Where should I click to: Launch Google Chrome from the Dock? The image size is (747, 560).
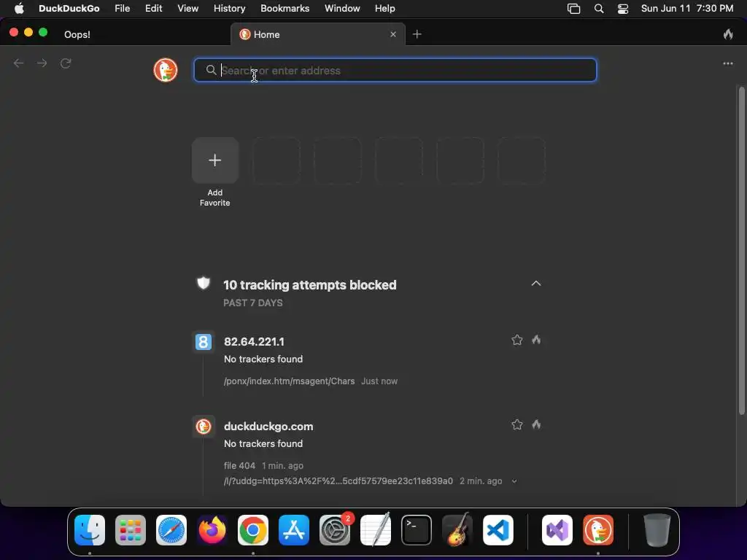(253, 530)
